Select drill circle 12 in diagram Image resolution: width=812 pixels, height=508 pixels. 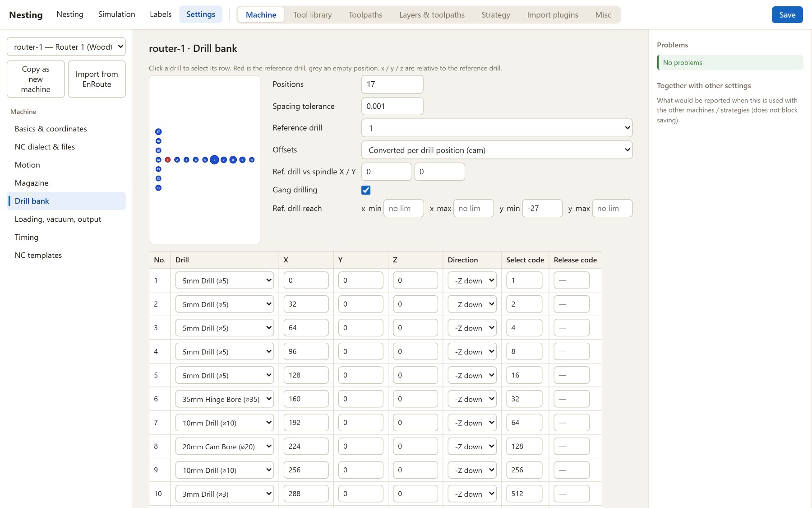pos(158,178)
